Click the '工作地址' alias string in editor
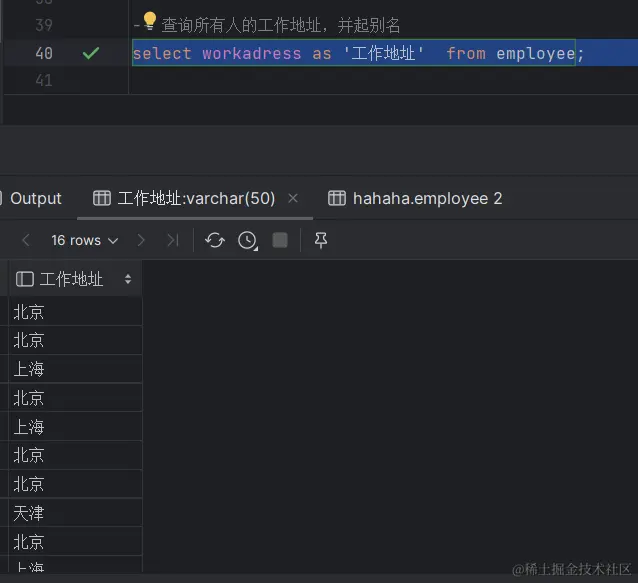This screenshot has height=583, width=638. [383, 53]
